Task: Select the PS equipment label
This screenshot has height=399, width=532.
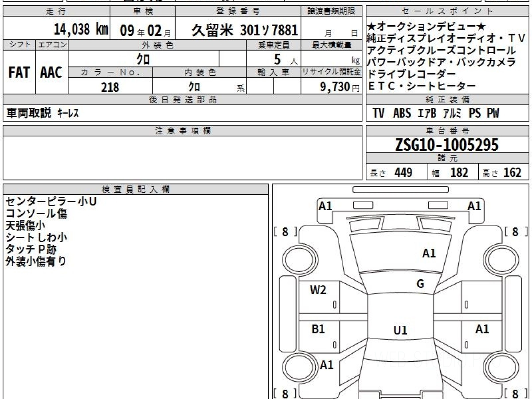Action: pos(474,113)
